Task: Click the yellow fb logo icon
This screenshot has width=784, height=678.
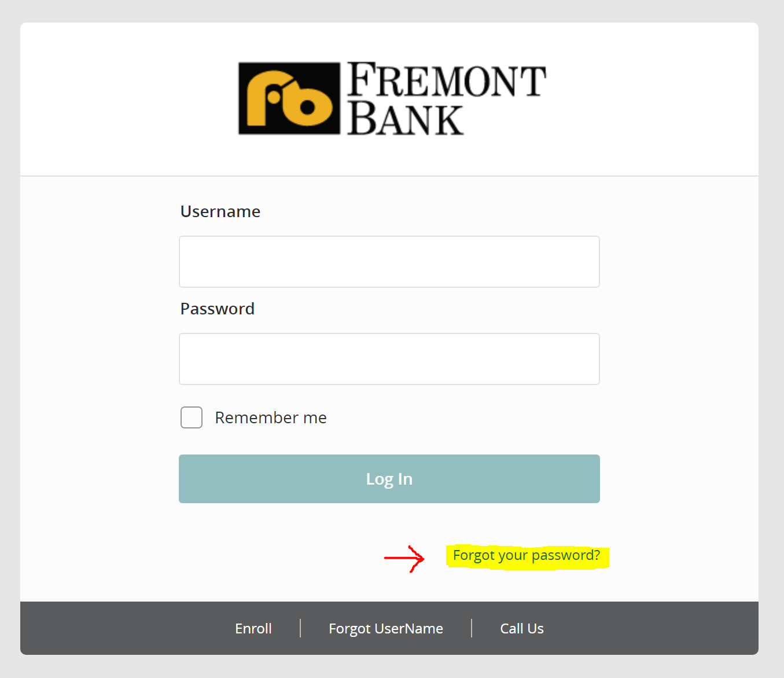Action: pos(289,98)
